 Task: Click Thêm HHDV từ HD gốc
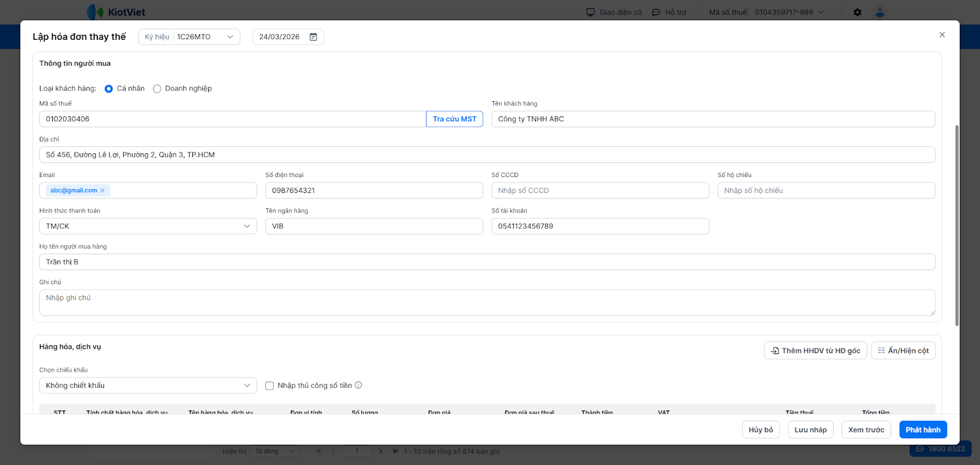(815, 350)
